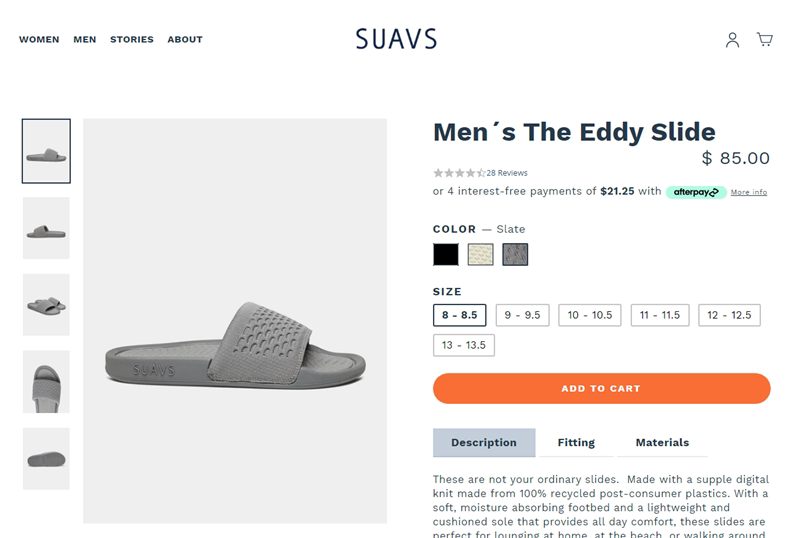The image size is (800, 538).
Task: View the top-down slide thumbnail
Action: pos(46,382)
